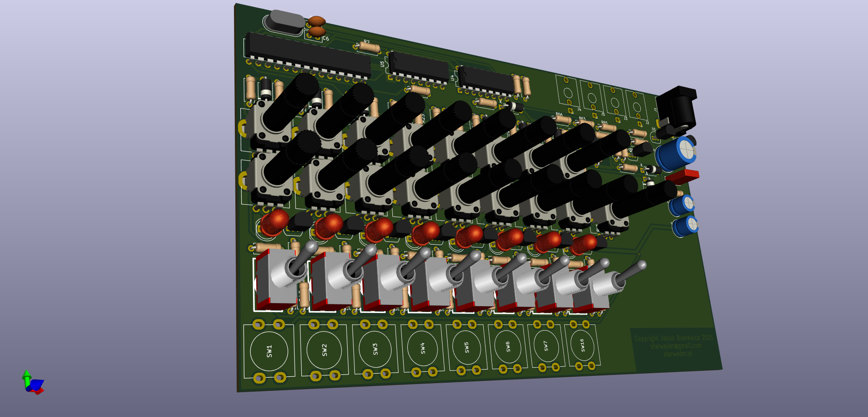Click the U5 chip label
This screenshot has width=868, height=417.
tap(383, 64)
